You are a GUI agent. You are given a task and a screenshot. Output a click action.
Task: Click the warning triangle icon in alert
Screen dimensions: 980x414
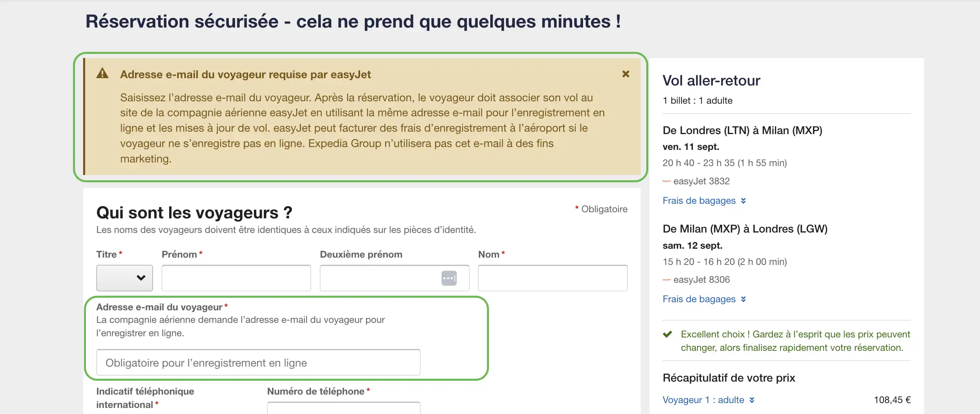[x=103, y=73]
